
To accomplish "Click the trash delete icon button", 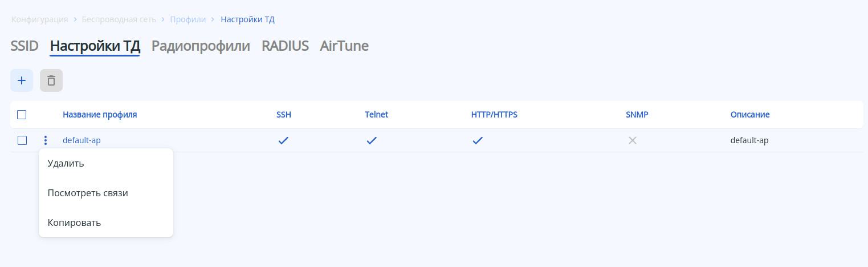I will (x=51, y=80).
